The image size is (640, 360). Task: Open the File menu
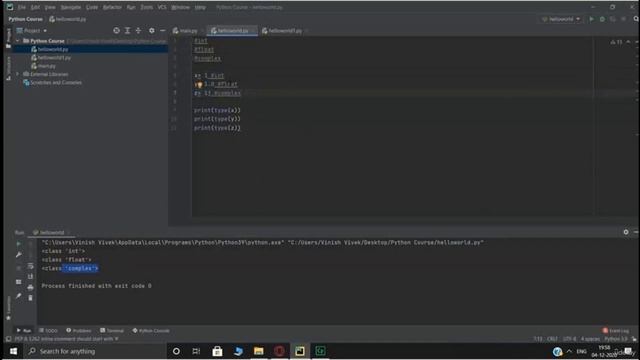[22, 7]
